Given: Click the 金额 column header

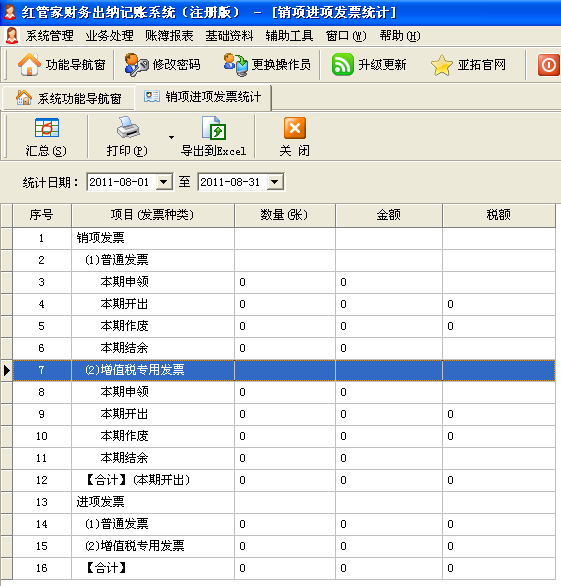Looking at the screenshot, I should click(389, 215).
